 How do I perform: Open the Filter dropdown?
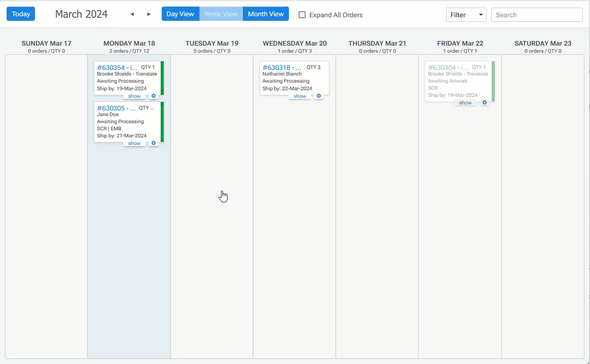tap(466, 15)
